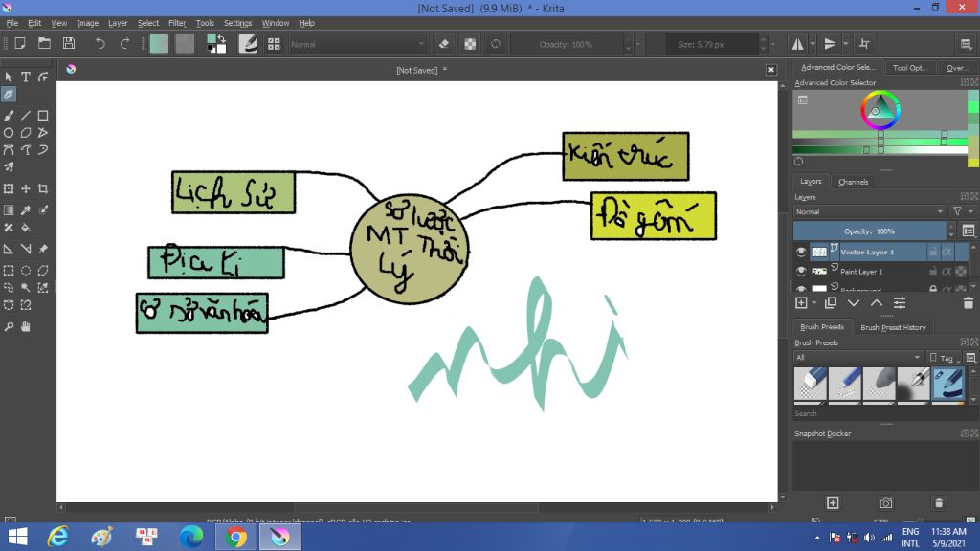Select the Transform tool
The width and height of the screenshot is (980, 551).
click(x=9, y=188)
